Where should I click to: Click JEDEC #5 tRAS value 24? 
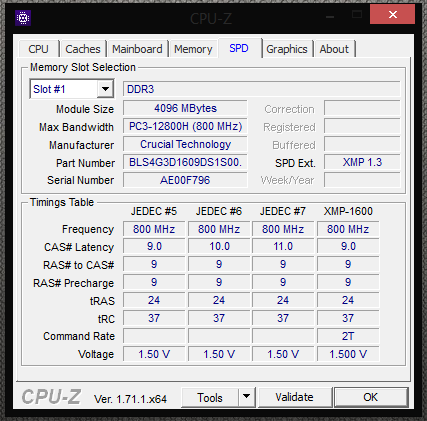154,300
